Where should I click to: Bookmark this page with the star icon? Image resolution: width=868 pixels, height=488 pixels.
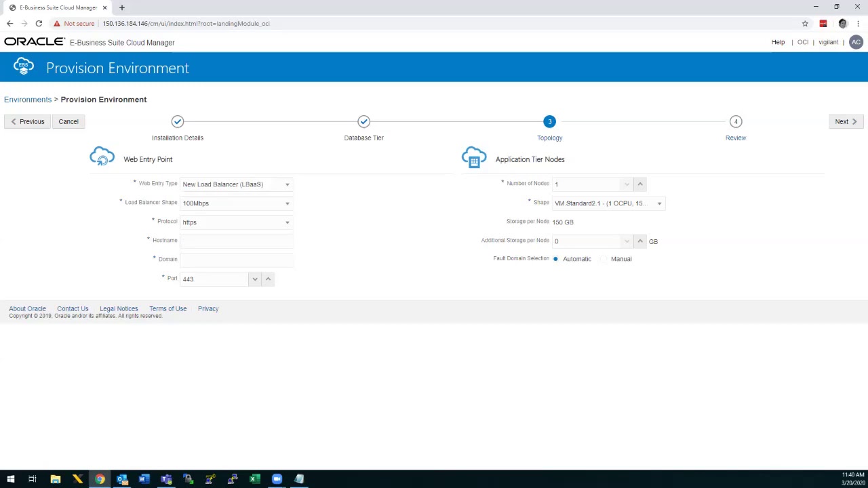[805, 24]
